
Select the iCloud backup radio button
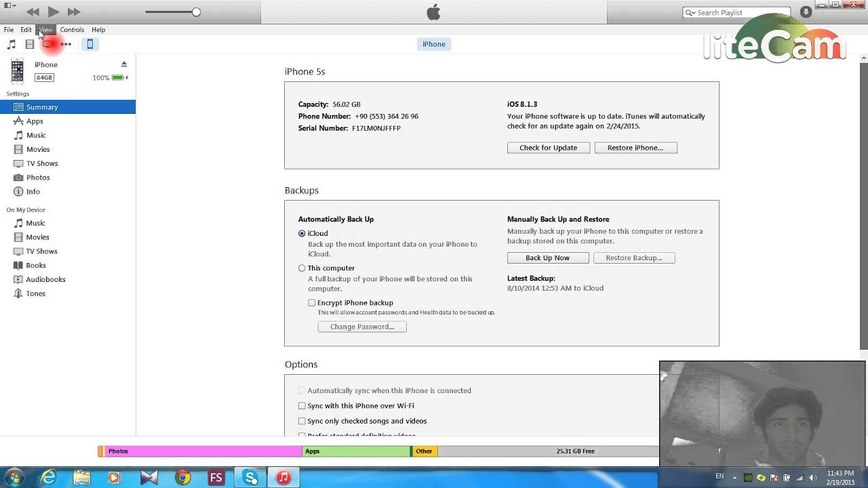[302, 233]
